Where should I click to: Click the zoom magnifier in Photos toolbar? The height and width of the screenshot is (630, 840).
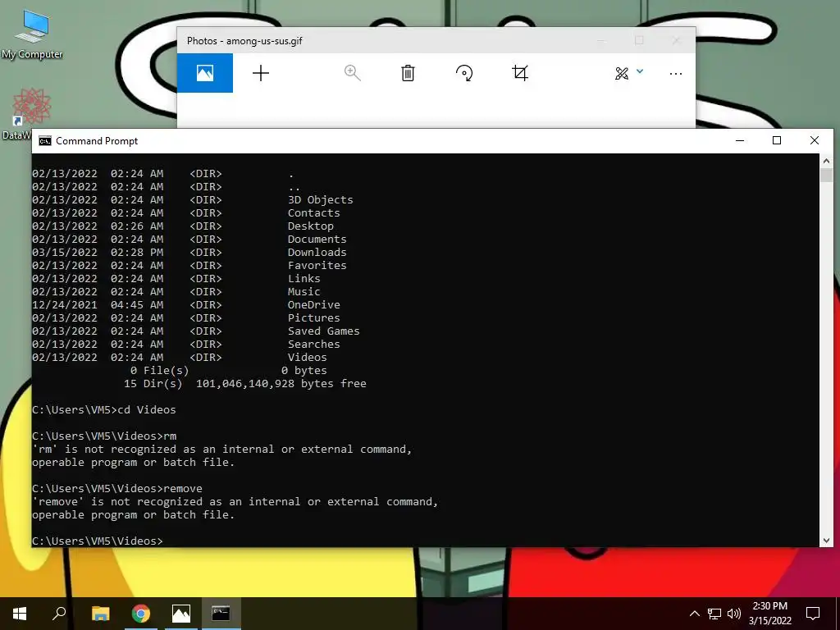pos(352,73)
